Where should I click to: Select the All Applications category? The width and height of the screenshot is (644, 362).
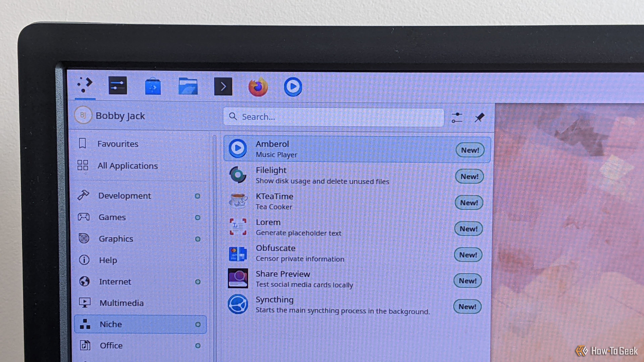(x=140, y=166)
